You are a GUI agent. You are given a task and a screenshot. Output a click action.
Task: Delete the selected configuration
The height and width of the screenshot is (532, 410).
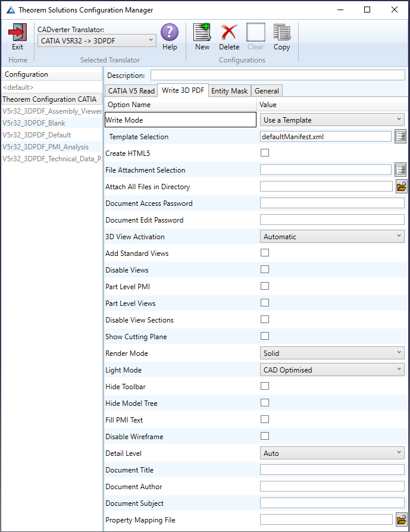pyautogui.click(x=229, y=32)
